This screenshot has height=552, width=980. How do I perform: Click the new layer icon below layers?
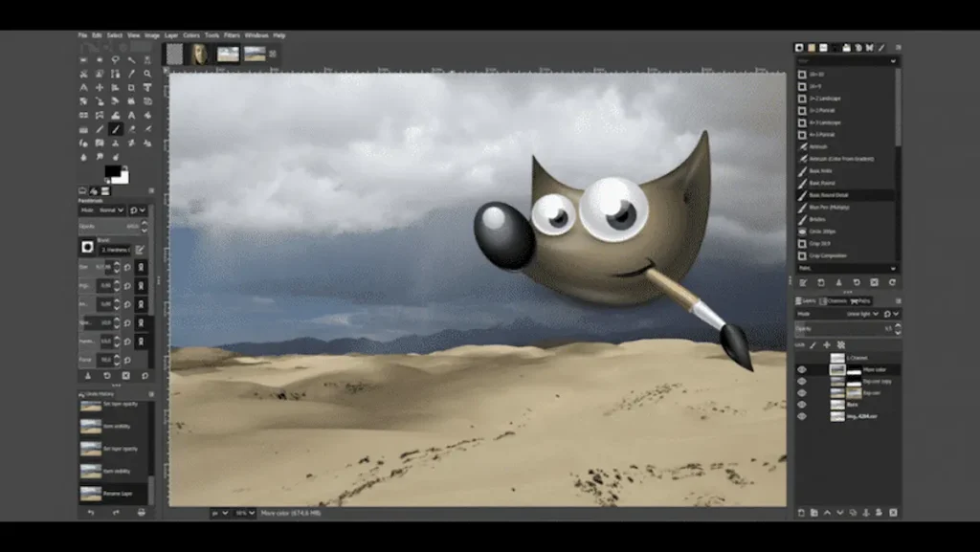tap(802, 513)
